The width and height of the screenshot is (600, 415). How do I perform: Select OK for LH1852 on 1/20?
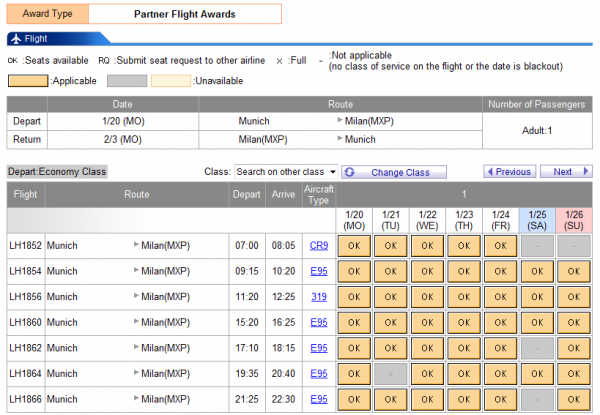[354, 245]
